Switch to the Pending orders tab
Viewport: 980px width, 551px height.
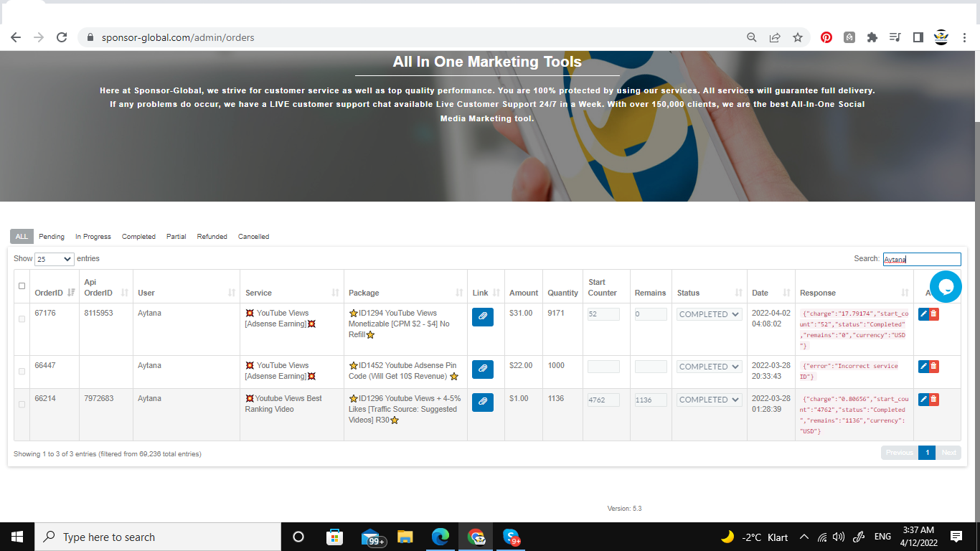(x=52, y=237)
